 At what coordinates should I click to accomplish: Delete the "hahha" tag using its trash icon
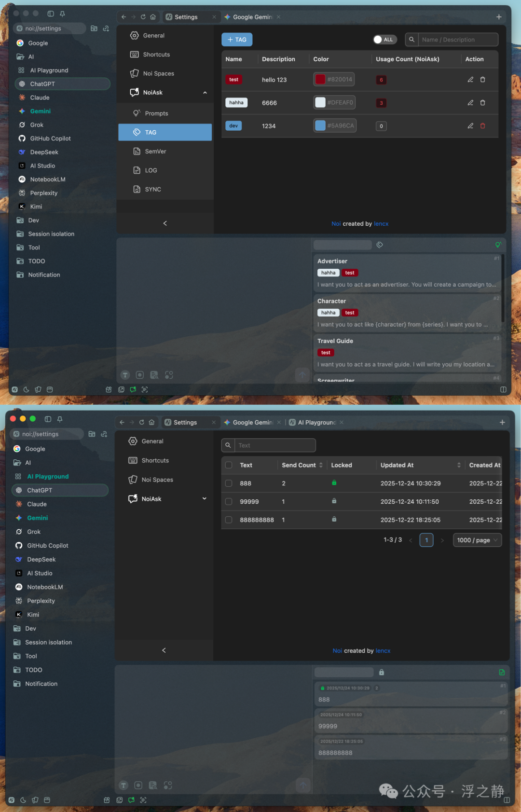click(482, 103)
